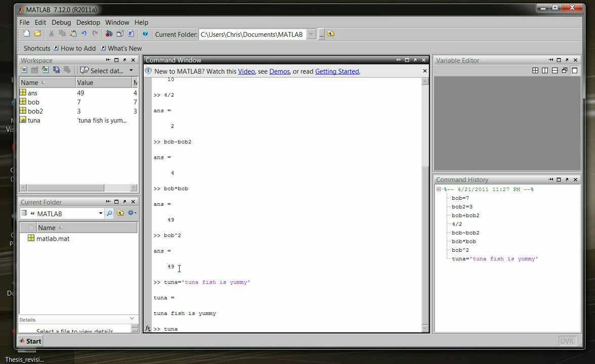The image size is (595, 364).
Task: Close the New to MATLAB info banner
Action: tap(424, 71)
